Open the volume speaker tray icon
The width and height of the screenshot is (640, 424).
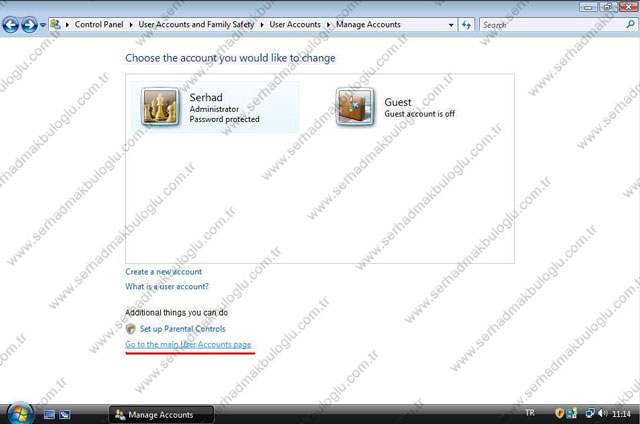(x=602, y=413)
